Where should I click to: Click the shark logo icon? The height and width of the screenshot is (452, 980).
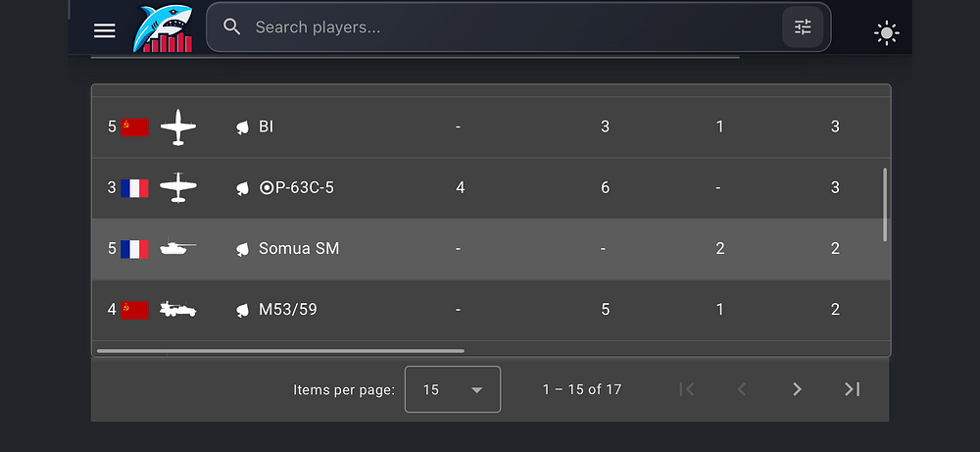(163, 28)
